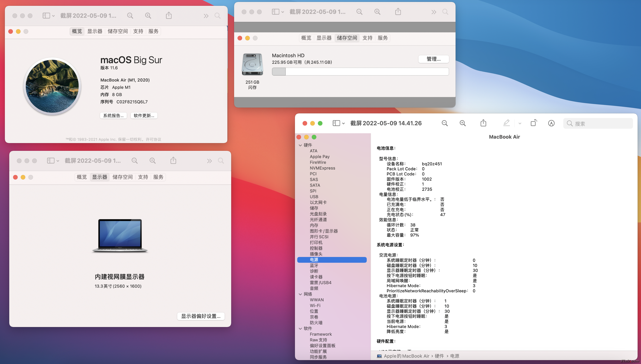This screenshot has width=641, height=364.
Task: Zoom in in the built-in display window
Action: coord(153,161)
